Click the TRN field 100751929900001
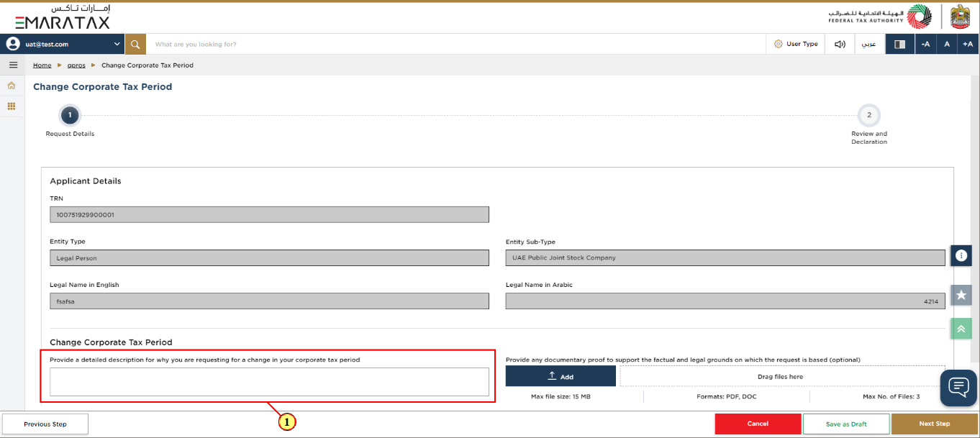The width and height of the screenshot is (980, 438). pyautogui.click(x=269, y=214)
